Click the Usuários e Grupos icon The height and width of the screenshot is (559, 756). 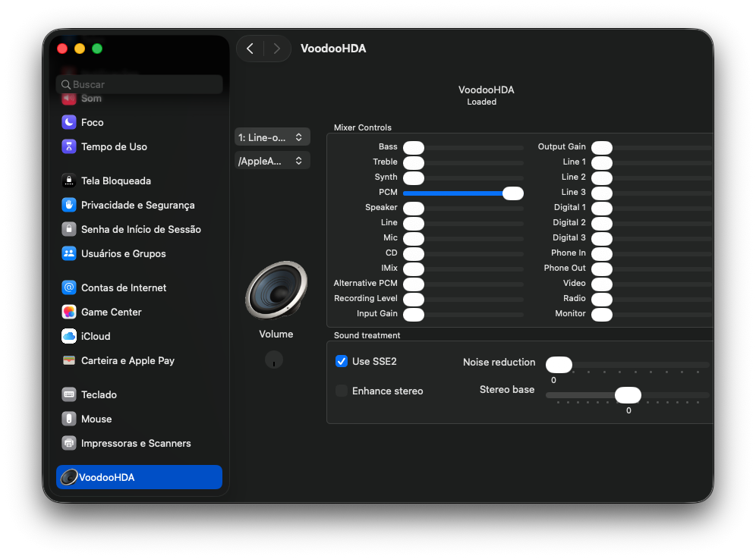[69, 253]
